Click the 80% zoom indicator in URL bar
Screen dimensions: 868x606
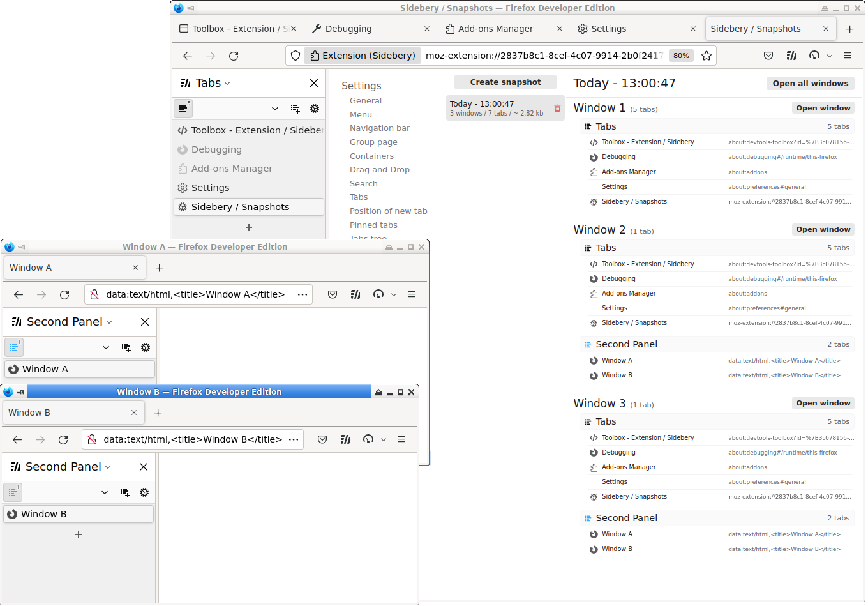pyautogui.click(x=681, y=56)
